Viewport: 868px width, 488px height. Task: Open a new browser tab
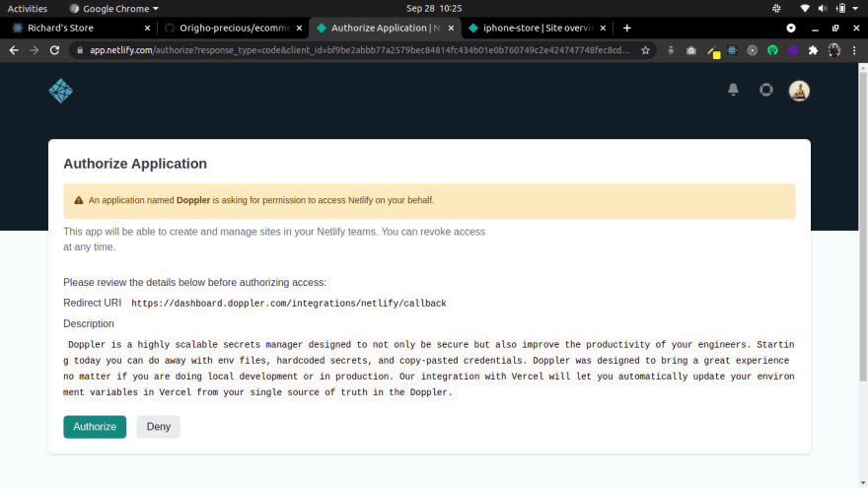point(626,28)
